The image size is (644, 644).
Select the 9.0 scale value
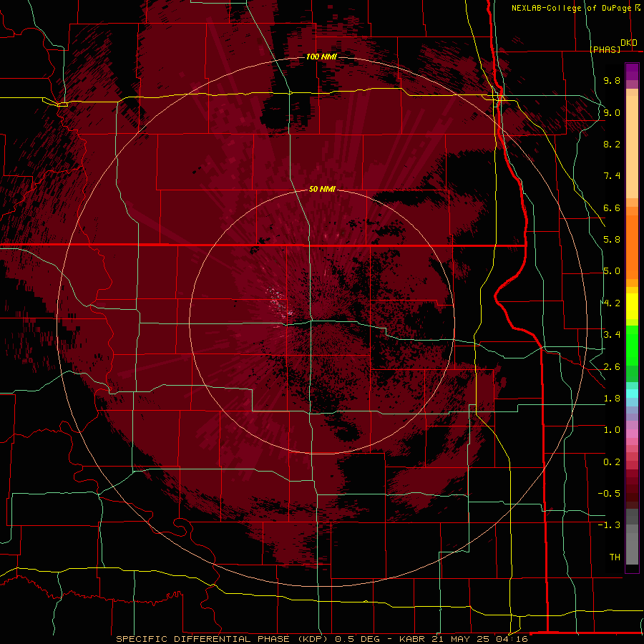point(612,112)
